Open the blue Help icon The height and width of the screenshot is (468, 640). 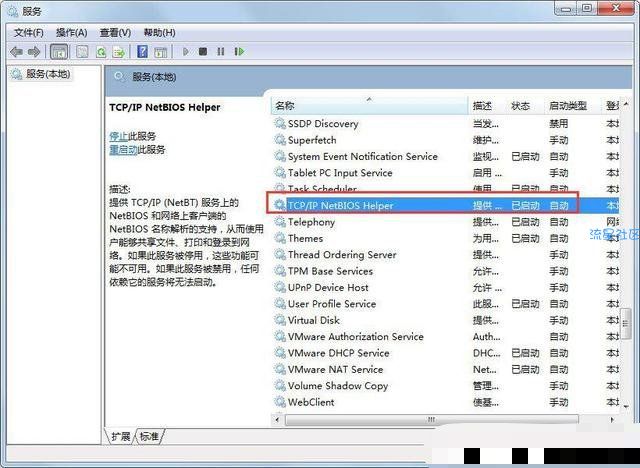(142, 52)
